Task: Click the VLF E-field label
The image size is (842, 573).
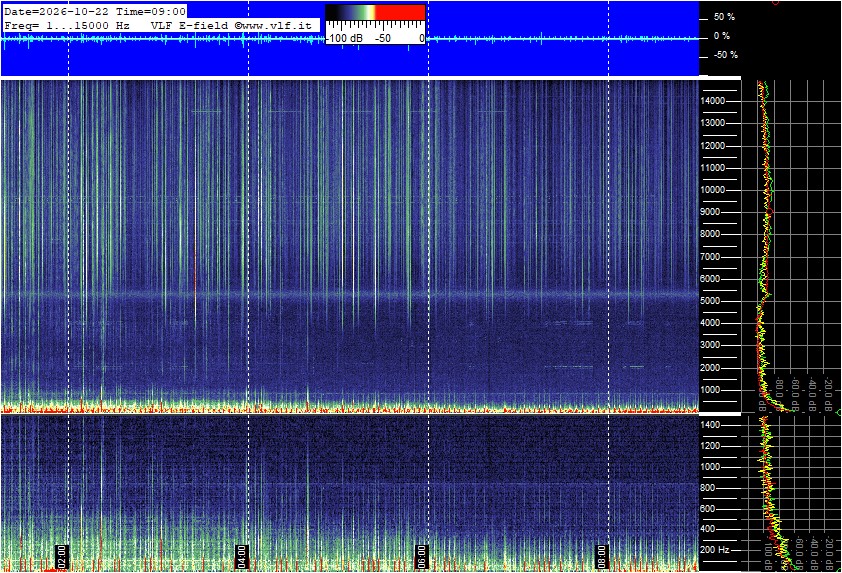Action: pyautogui.click(x=191, y=25)
